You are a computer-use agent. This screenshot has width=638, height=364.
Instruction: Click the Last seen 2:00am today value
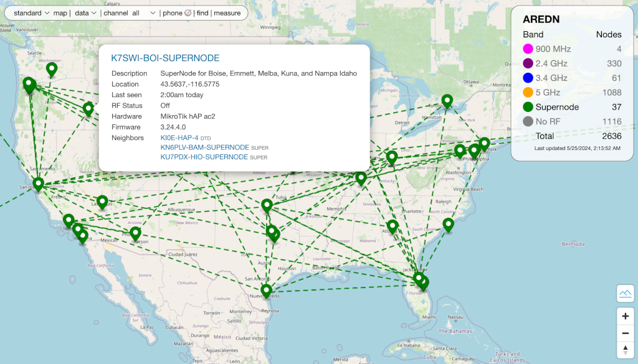pyautogui.click(x=181, y=95)
